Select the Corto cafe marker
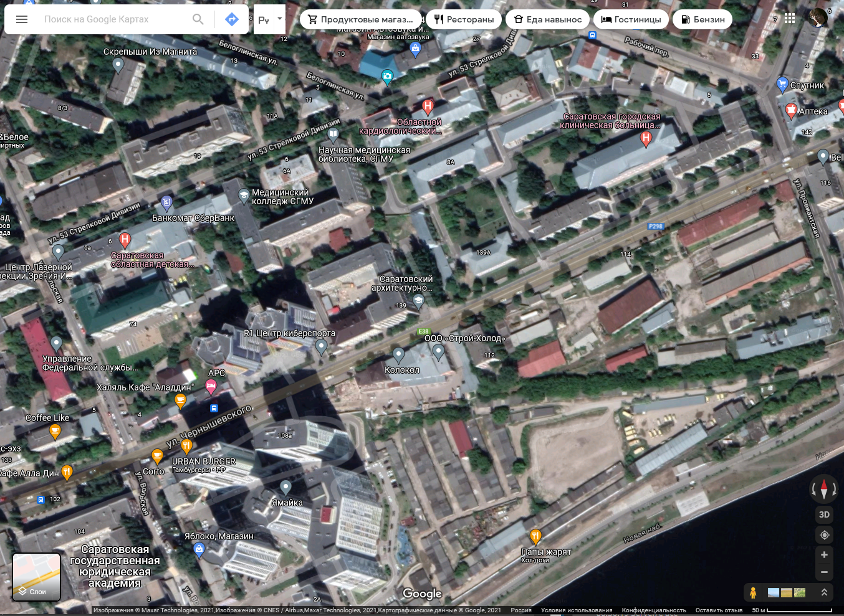 157,456
